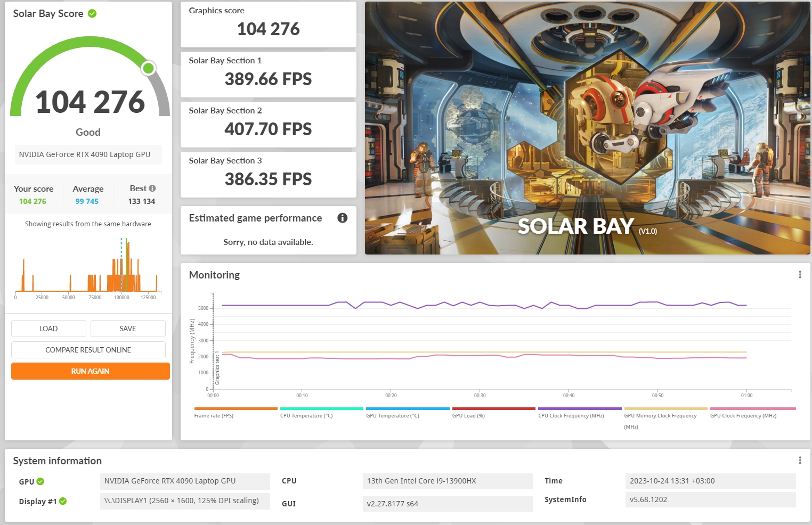Open the Estimated game performance info icon
This screenshot has width=812, height=525.
point(343,218)
